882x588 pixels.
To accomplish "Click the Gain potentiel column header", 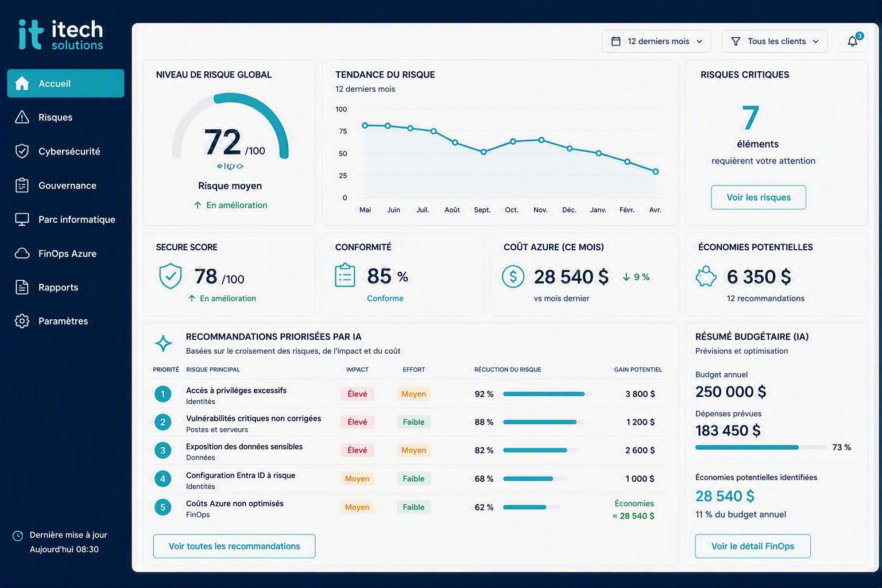I will coord(638,370).
